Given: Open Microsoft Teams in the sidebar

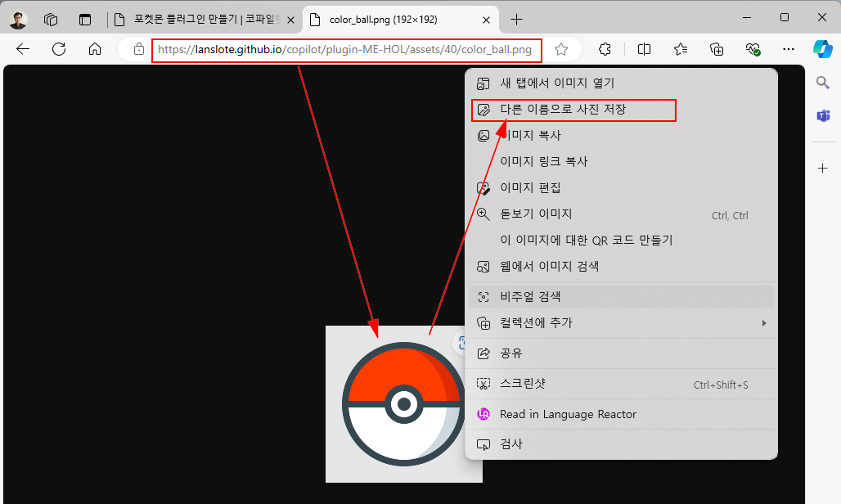Looking at the screenshot, I should [823, 115].
